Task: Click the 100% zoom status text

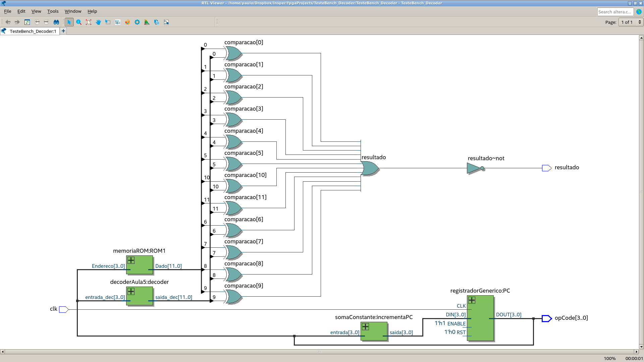Action: 609,358
